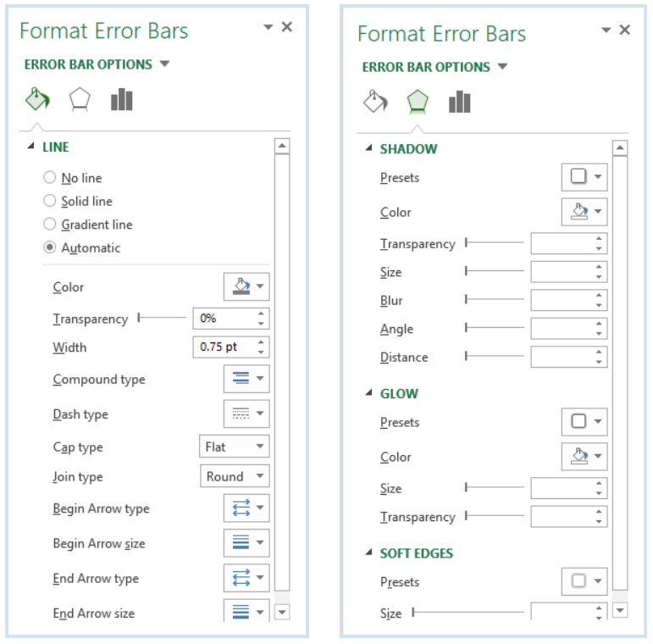The width and height of the screenshot is (653, 644).
Task: Close the left Format Error Bars pane
Action: [x=286, y=27]
